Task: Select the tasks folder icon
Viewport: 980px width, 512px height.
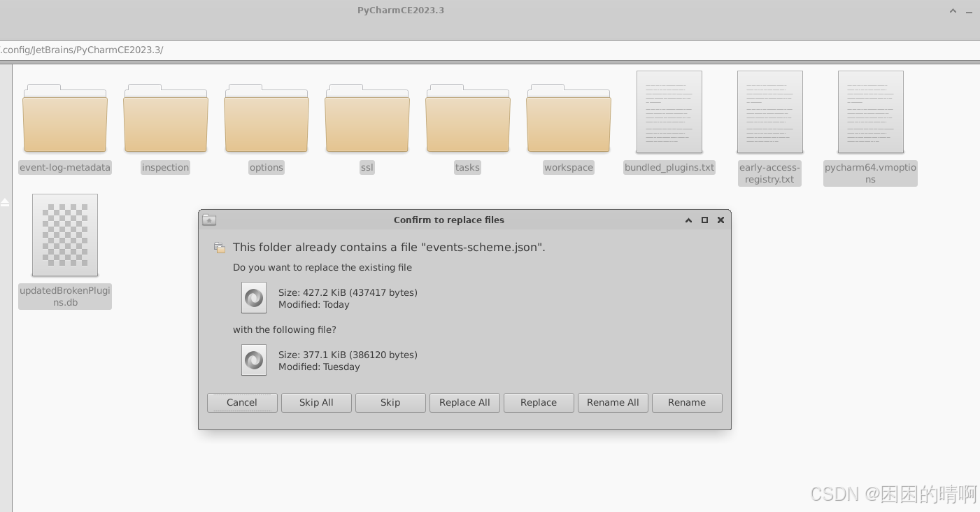Action: (468, 118)
